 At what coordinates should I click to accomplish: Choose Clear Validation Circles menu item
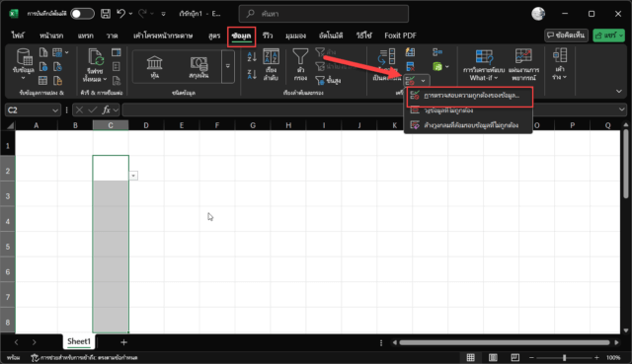(468, 125)
